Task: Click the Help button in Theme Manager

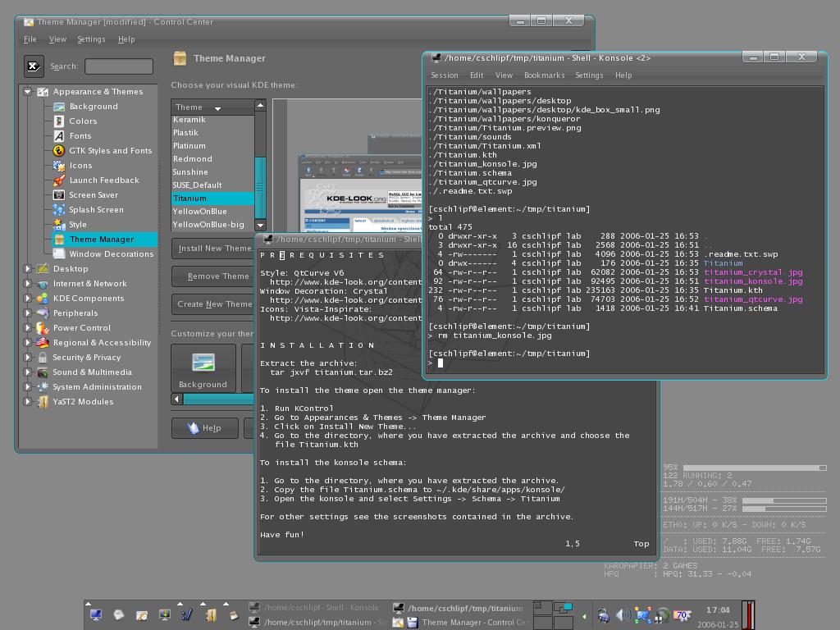Action: [x=204, y=428]
